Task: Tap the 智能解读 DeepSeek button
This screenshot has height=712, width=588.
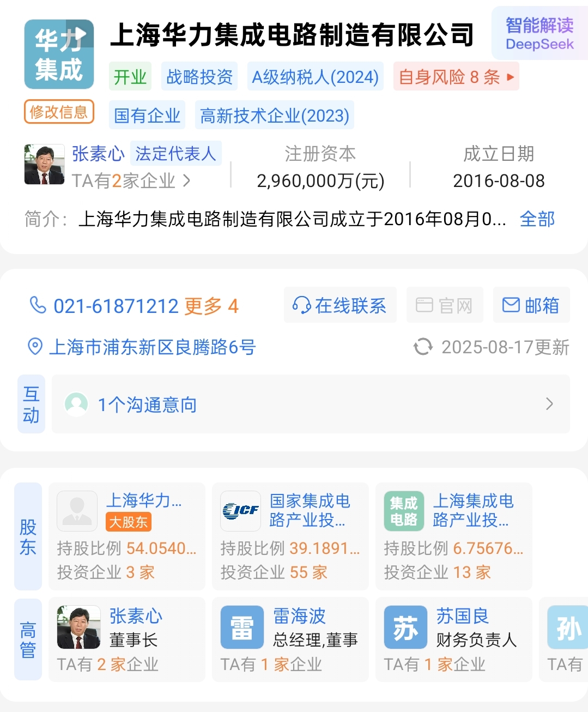Action: [539, 33]
